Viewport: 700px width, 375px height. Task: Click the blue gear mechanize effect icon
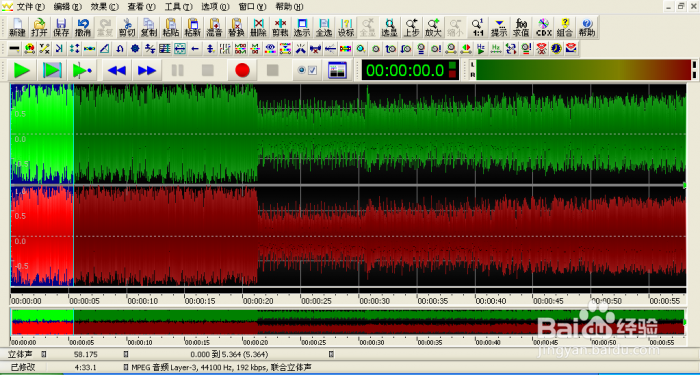[135, 49]
